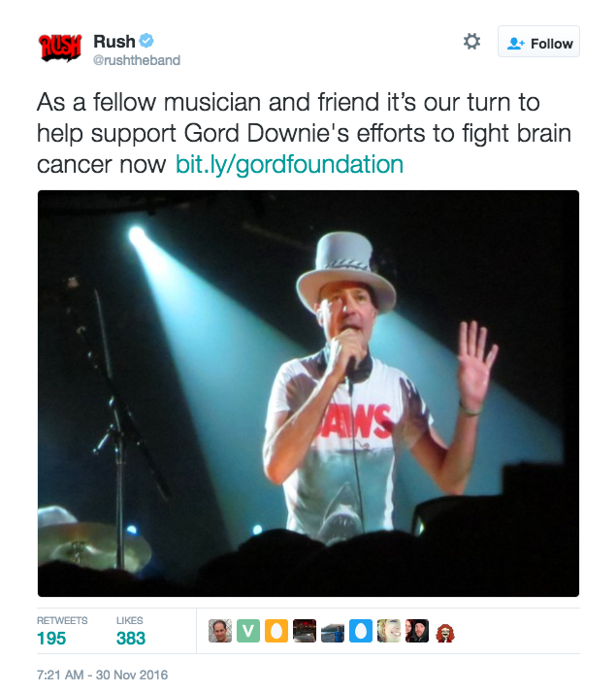Image resolution: width=616 pixels, height=692 pixels.
Task: Click the avatar showing a couple
Action: (417, 632)
